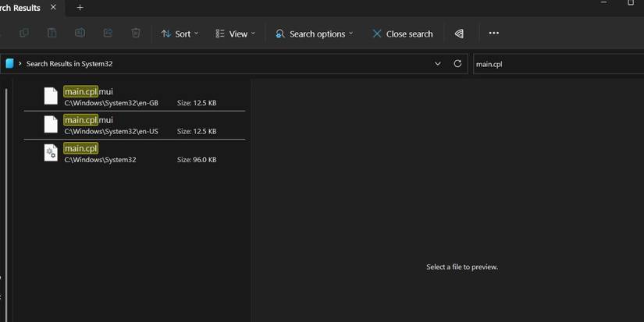Image resolution: width=644 pixels, height=322 pixels.
Task: Click the Sort arrows icon
Action: 166,34
